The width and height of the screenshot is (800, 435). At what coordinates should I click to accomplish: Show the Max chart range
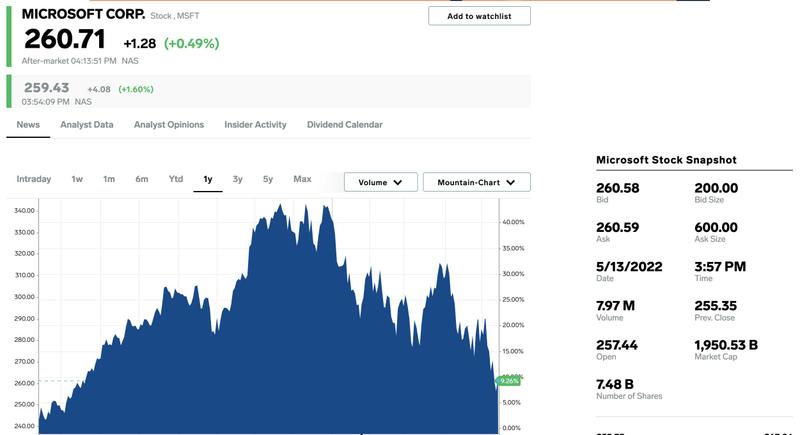[x=302, y=179]
